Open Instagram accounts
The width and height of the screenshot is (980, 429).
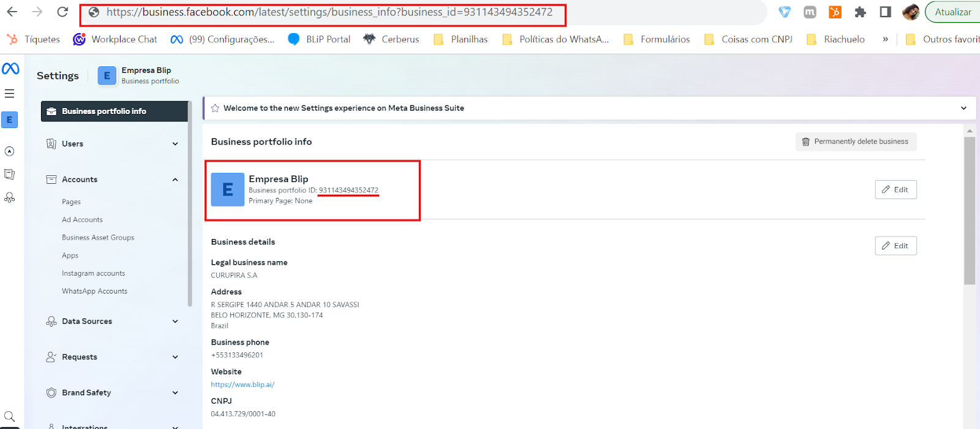click(x=93, y=273)
